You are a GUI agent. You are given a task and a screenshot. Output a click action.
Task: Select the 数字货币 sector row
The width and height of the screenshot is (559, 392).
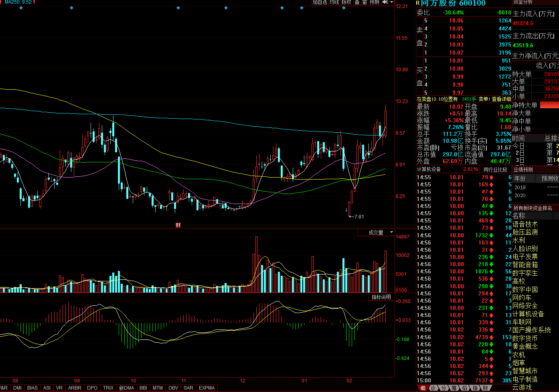click(525, 338)
